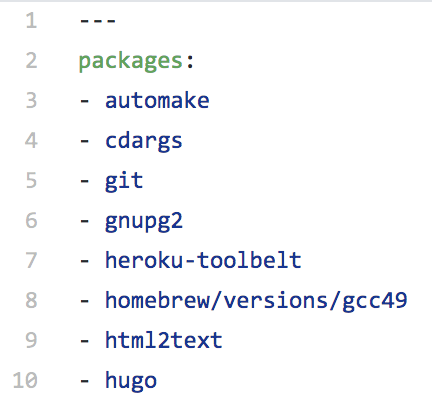Viewport: 432px width, 402px height.
Task: Select line number 10 in gutter
Action: pyautogui.click(x=25, y=381)
